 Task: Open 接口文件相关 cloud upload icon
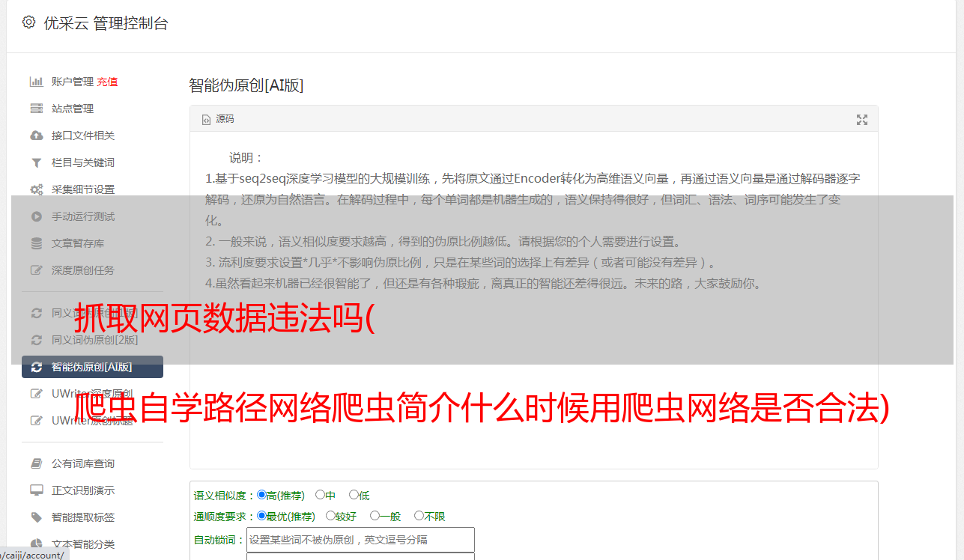[36, 136]
